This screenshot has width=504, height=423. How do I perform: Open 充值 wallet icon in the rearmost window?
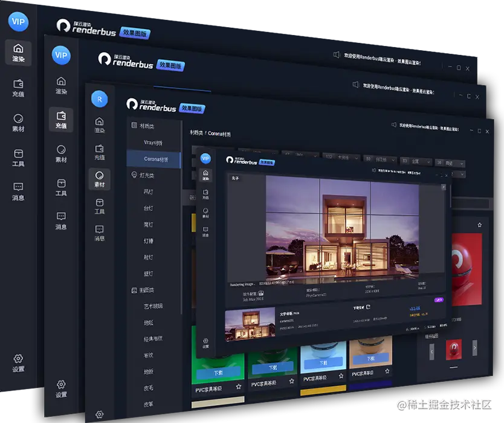(18, 88)
